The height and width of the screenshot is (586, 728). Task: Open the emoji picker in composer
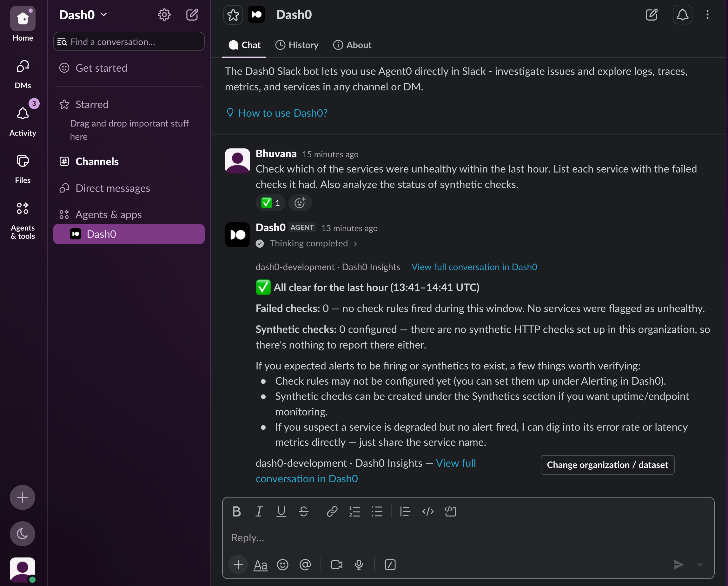click(282, 564)
